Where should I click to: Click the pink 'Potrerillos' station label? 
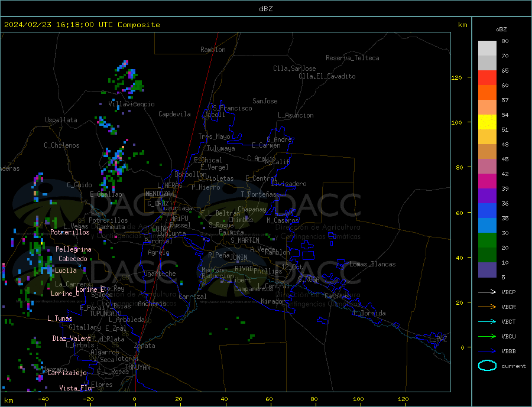pos(70,232)
